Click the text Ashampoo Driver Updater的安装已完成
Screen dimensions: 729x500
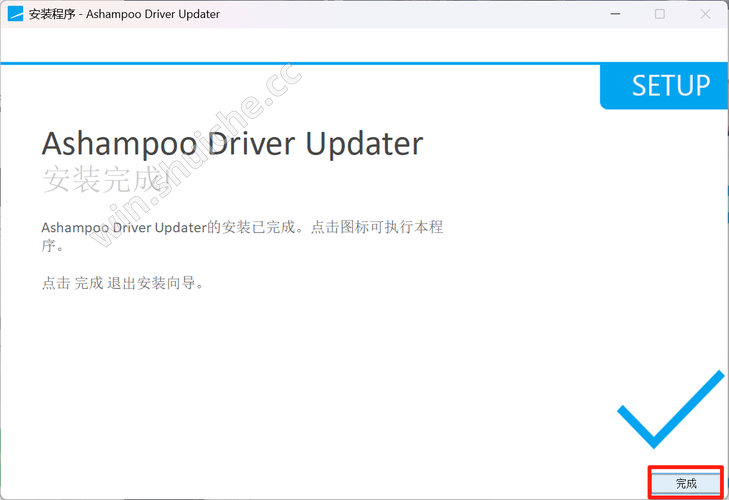click(168, 227)
